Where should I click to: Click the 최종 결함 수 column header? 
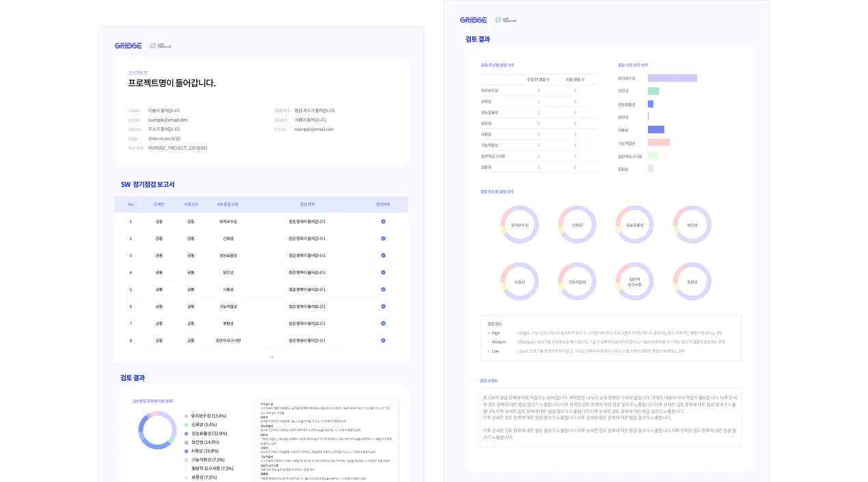[x=575, y=79]
